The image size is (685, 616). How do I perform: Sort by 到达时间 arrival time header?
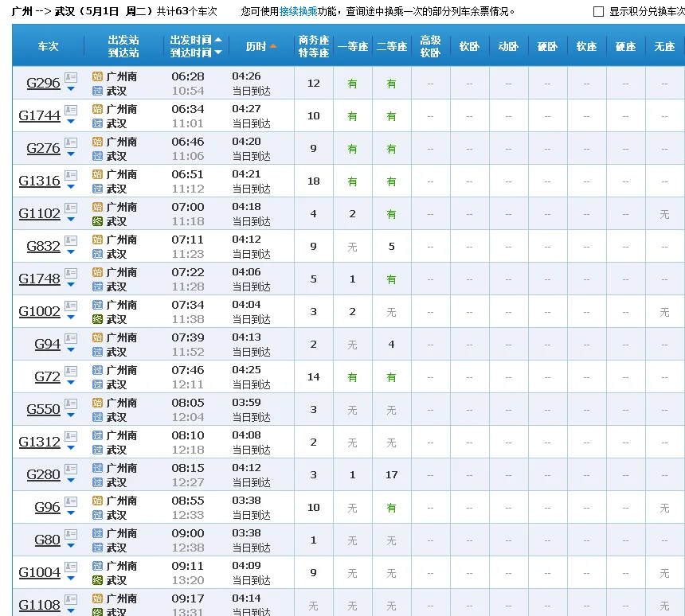click(191, 53)
